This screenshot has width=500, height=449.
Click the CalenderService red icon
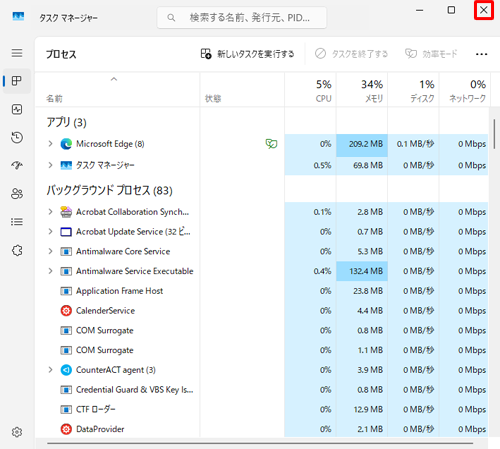tap(66, 311)
